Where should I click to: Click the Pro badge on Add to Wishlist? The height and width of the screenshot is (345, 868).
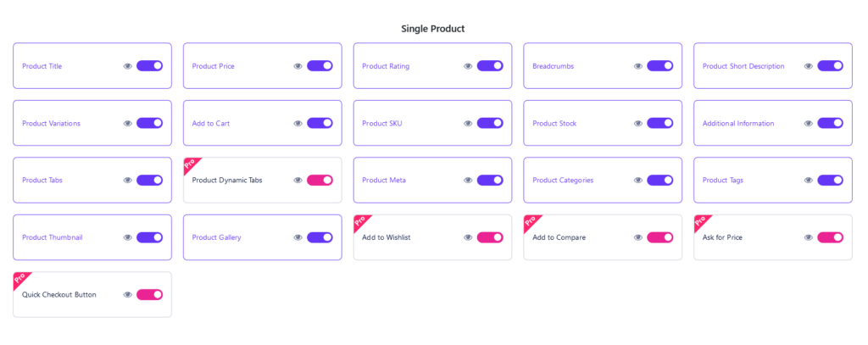click(x=360, y=221)
